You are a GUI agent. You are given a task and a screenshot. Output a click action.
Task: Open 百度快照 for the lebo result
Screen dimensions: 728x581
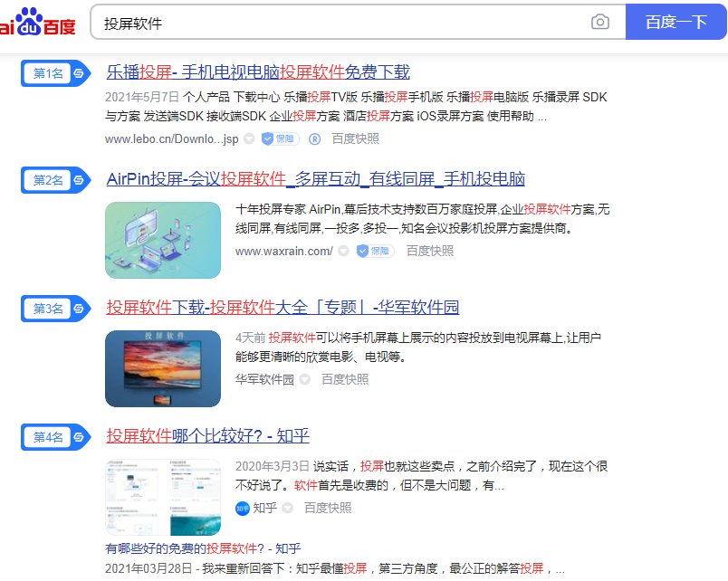pyautogui.click(x=356, y=138)
